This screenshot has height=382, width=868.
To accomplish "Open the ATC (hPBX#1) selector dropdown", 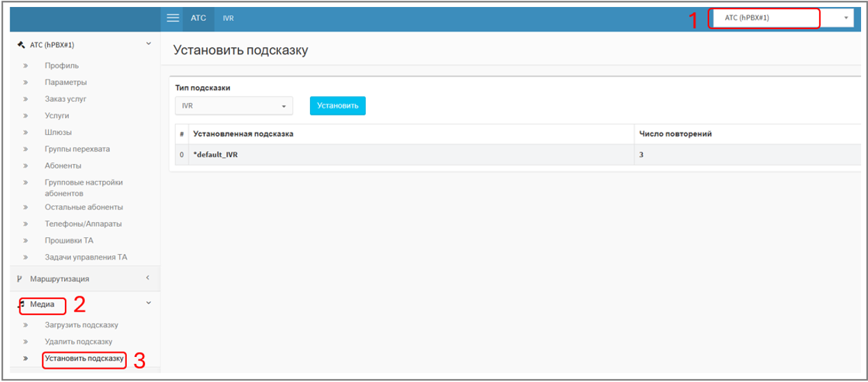I will pos(781,18).
